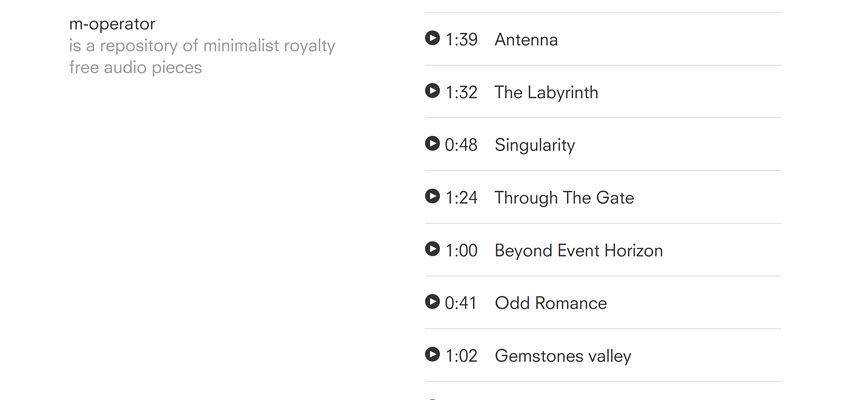Image resolution: width=850 pixels, height=400 pixels.
Task: Click the 0:48 duration of Singularity
Action: click(461, 145)
